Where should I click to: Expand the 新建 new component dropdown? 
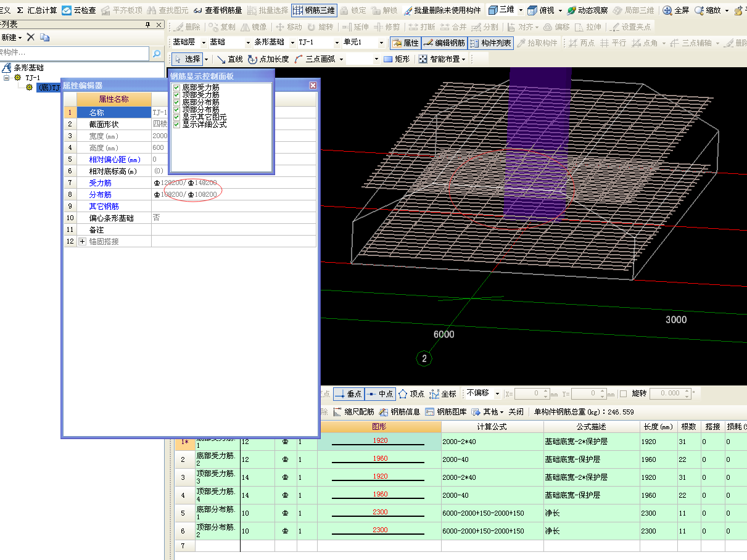click(x=20, y=38)
